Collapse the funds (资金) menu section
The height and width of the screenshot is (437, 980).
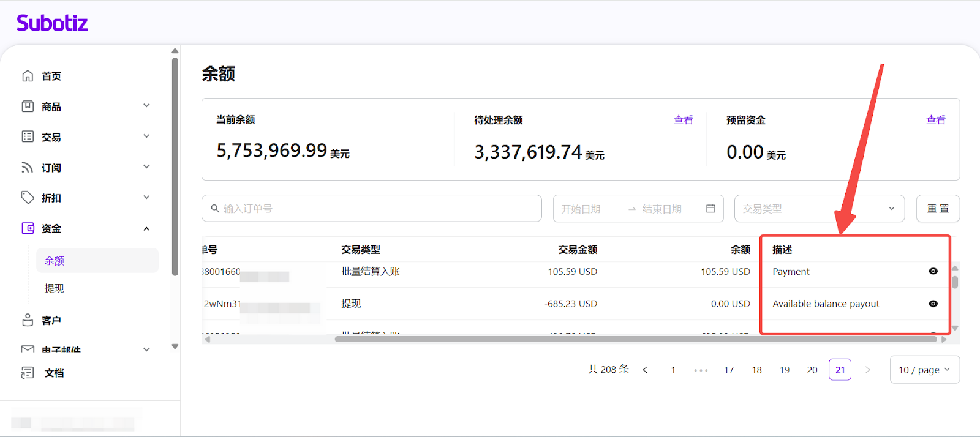pos(146,229)
